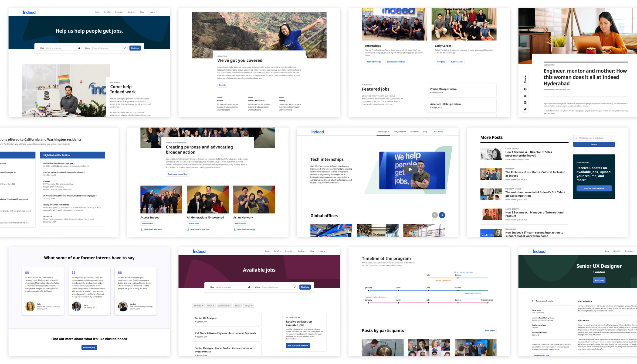The height and width of the screenshot is (364, 637).
Task: Share the article via email icon
Action: coord(525,96)
